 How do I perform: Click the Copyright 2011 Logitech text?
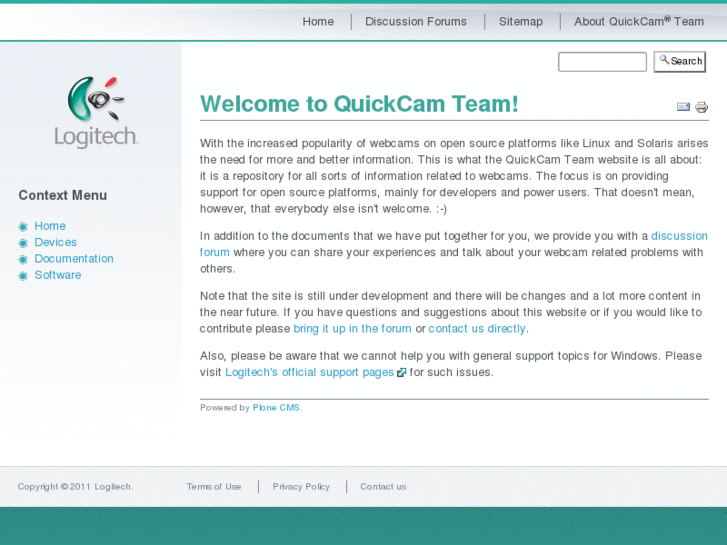point(75,487)
